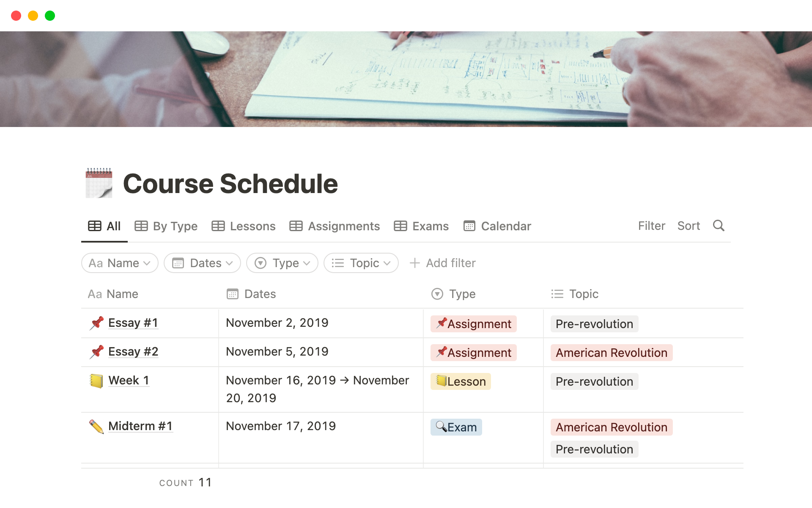Expand the Type filter dropdown

coord(283,263)
